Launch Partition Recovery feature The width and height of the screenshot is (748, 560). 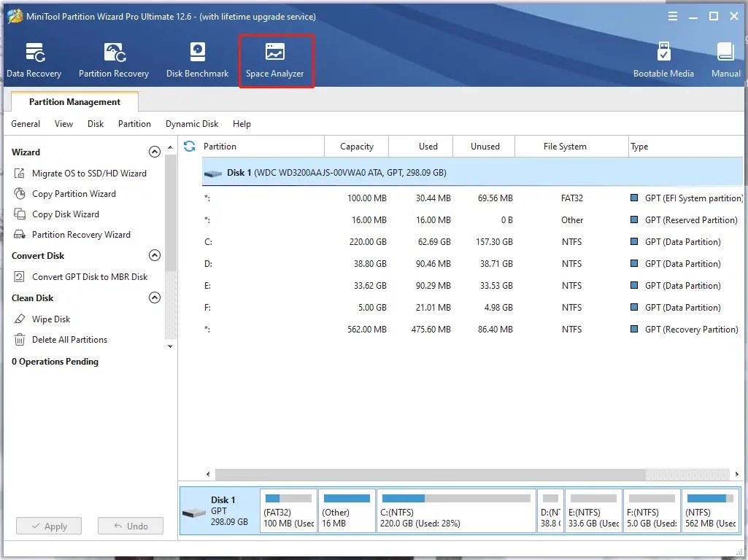coord(114,60)
